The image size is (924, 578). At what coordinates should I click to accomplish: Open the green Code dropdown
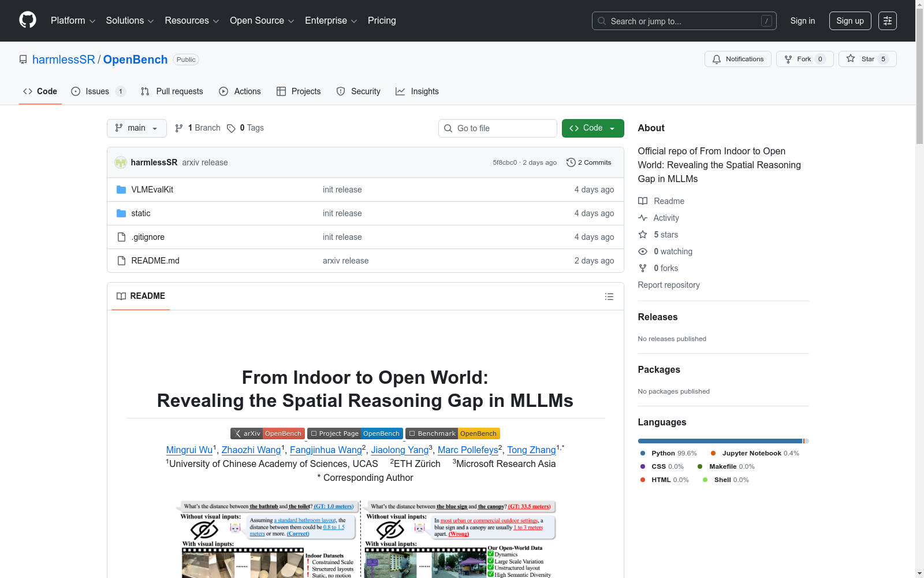(x=593, y=128)
